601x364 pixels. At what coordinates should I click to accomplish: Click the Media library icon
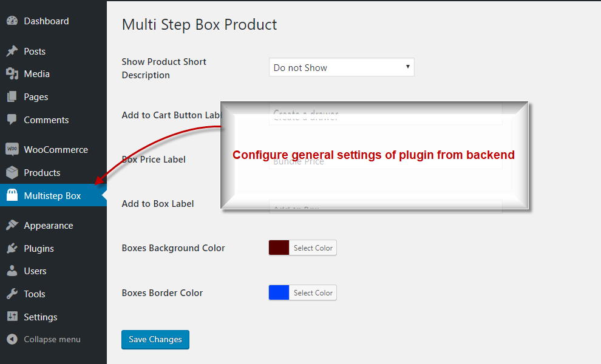coord(12,74)
